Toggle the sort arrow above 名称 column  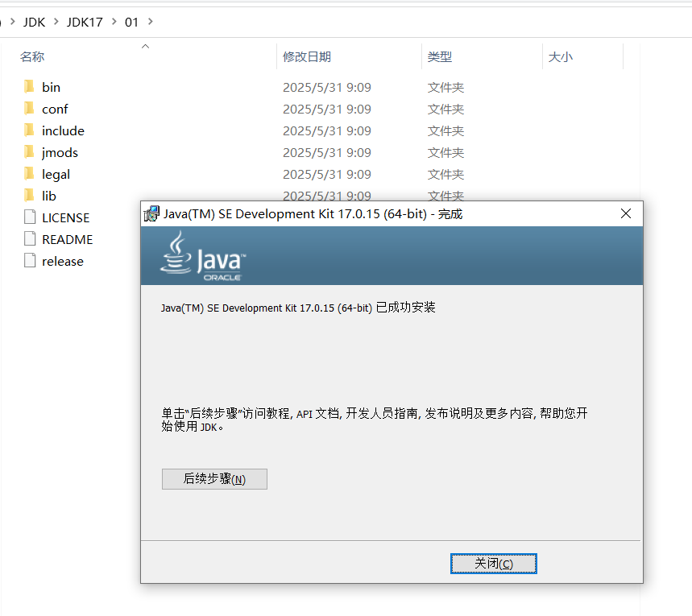pos(145,47)
